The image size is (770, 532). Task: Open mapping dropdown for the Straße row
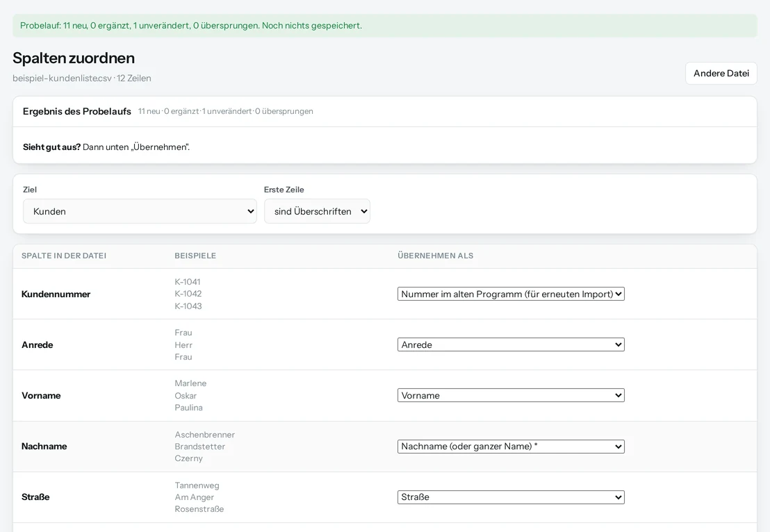click(511, 497)
